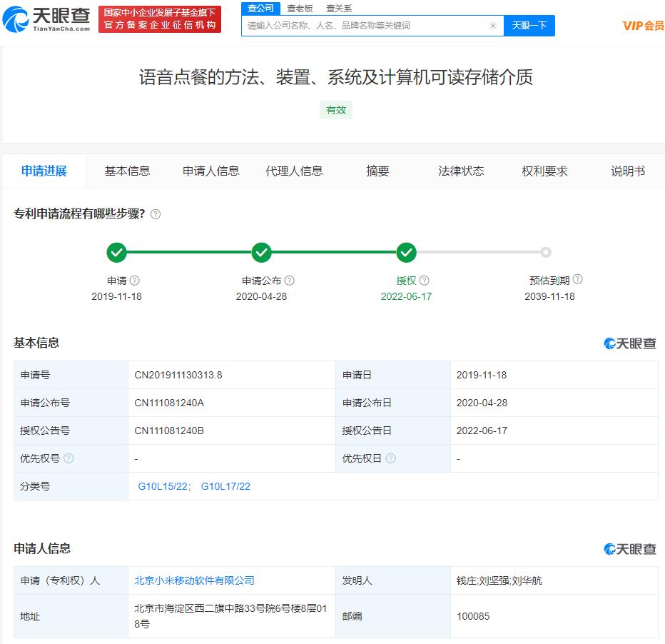This screenshot has height=644, width=665.
Task: Switch to the 权利要求 tab
Action: pos(544,171)
